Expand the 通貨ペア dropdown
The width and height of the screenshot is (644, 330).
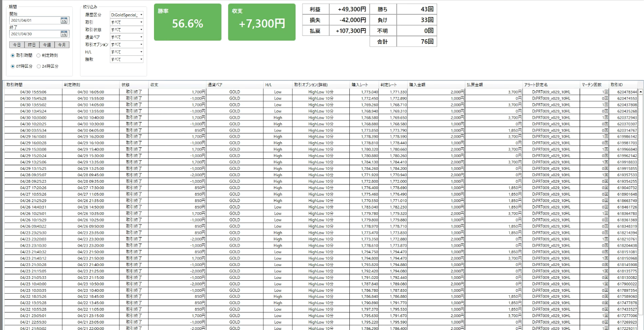tap(126, 37)
